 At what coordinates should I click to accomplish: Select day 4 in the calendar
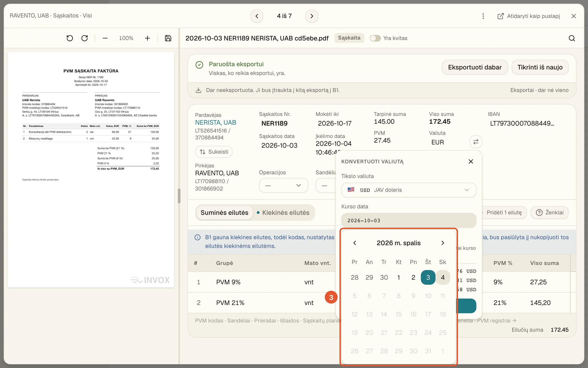point(443,277)
